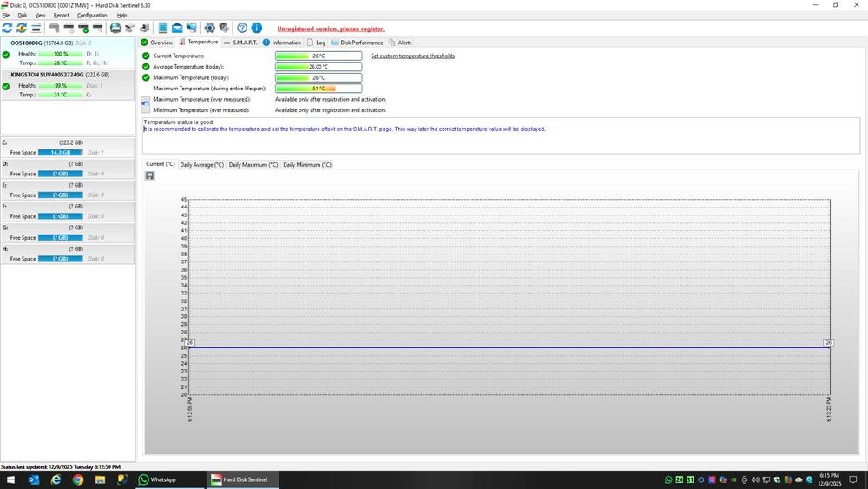Select the KINGSTON SUV400S37240G disk entry
The image size is (868, 489).
68,85
